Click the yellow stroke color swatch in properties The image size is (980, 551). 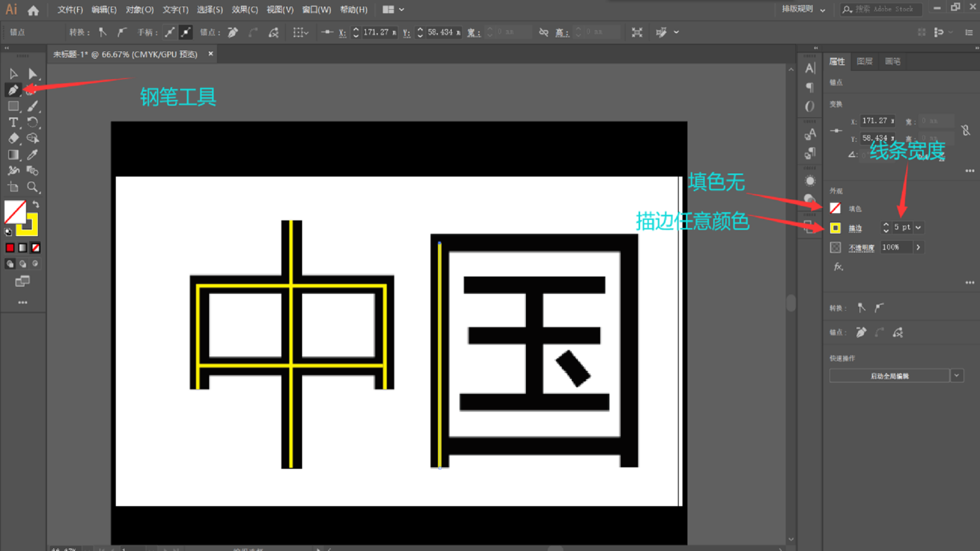[x=836, y=228]
